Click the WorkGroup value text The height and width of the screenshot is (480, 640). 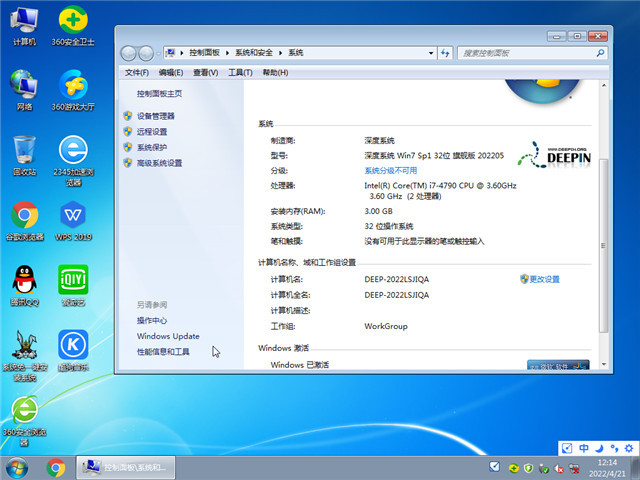pos(386,326)
